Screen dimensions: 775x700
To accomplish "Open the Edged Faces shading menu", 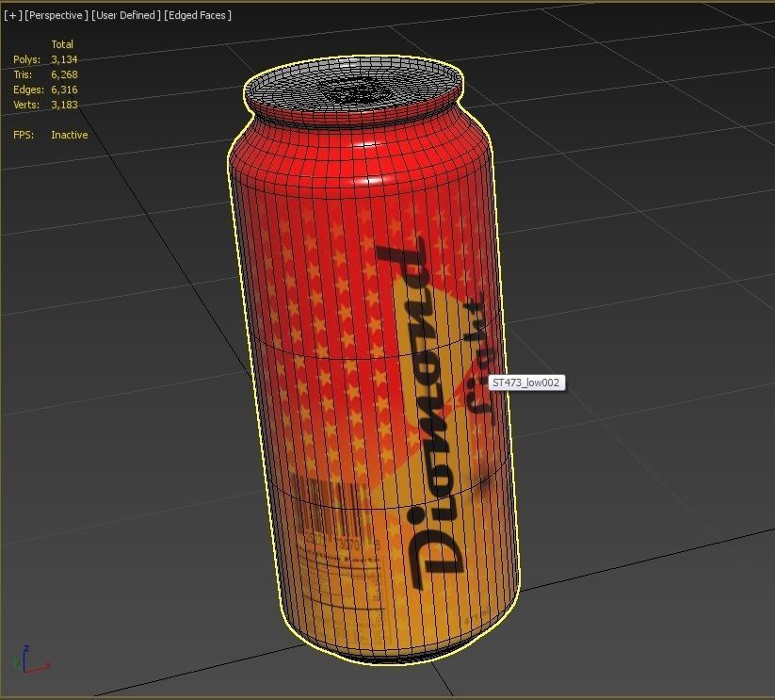I will tap(198, 15).
